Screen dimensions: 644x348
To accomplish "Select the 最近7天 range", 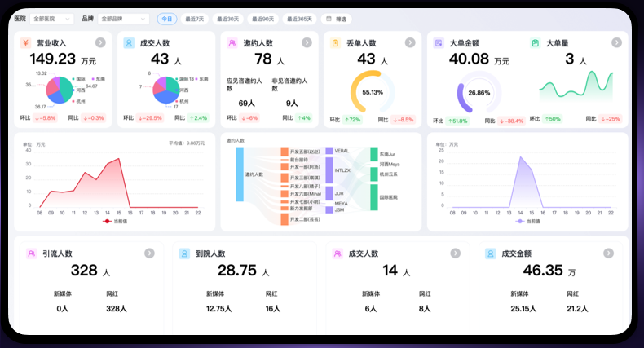I will pyautogui.click(x=195, y=19).
